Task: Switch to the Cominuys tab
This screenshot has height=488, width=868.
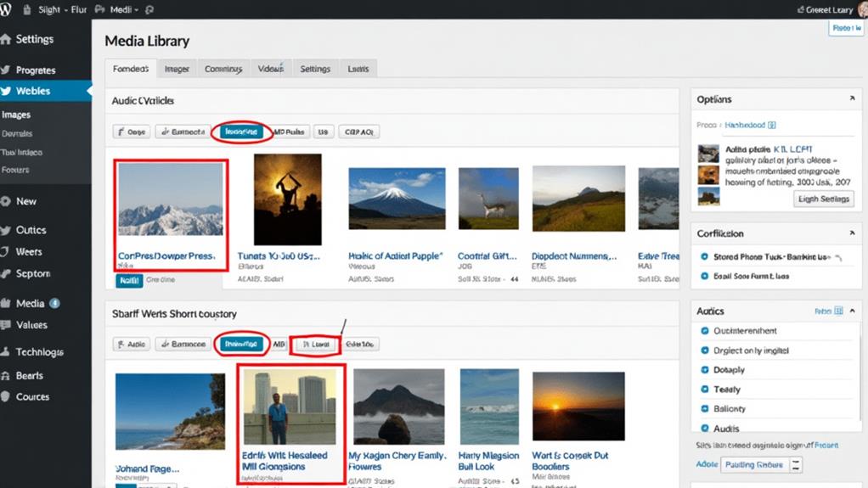Action: click(x=223, y=69)
